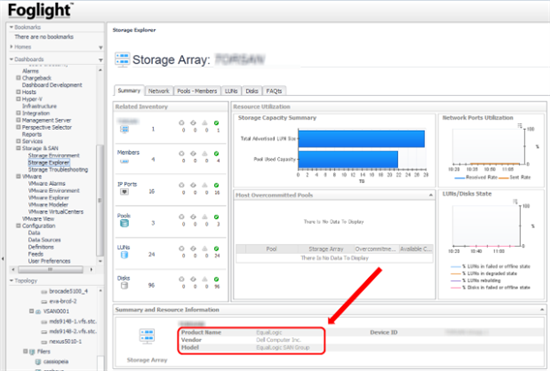The width and height of the screenshot is (550, 371).
Task: Sort by the Pool column header
Action: click(x=271, y=249)
